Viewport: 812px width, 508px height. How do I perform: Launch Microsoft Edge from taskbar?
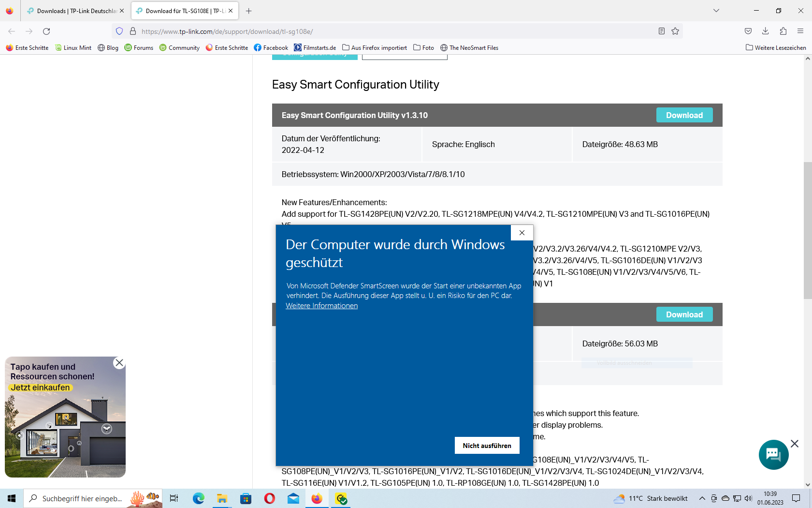click(x=198, y=498)
